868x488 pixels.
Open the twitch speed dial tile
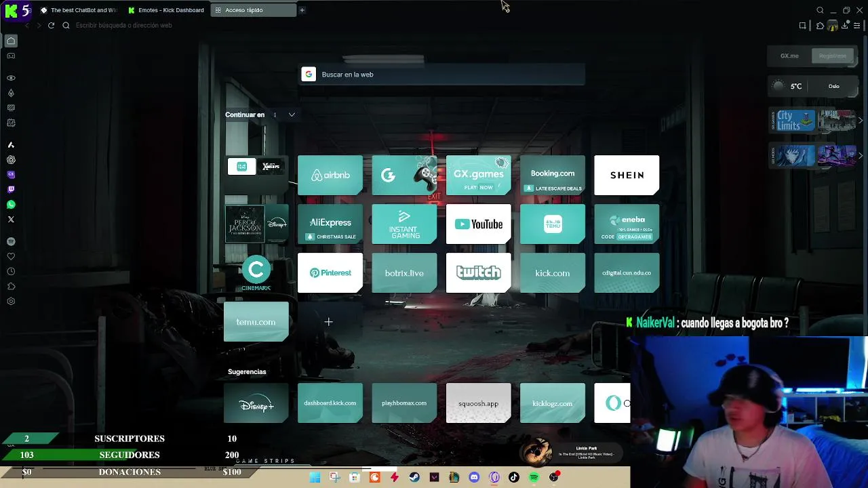click(478, 273)
